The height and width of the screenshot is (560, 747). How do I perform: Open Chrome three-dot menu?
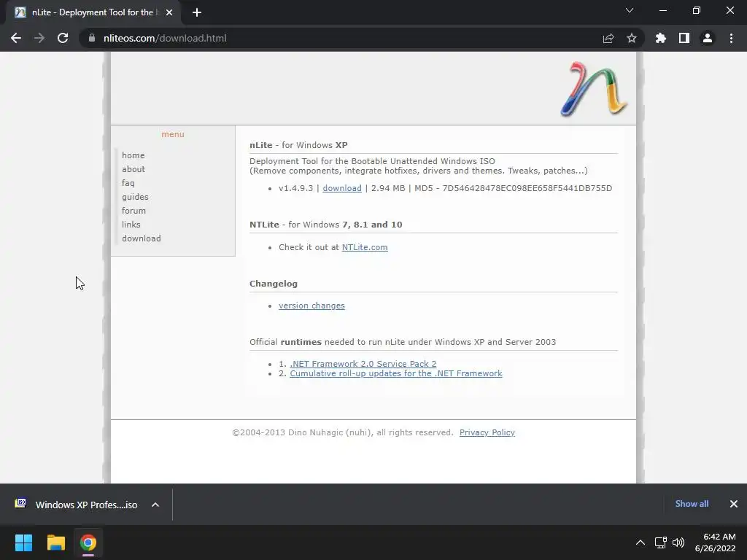click(x=731, y=38)
